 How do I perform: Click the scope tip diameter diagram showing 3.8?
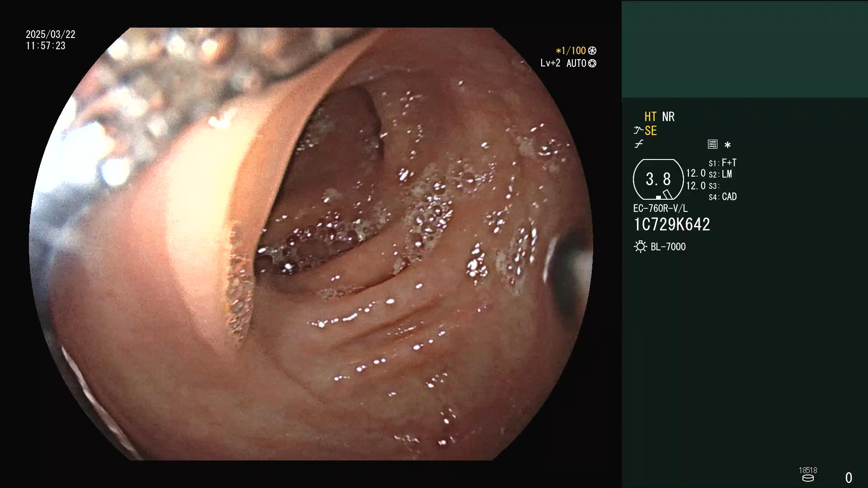(x=658, y=179)
